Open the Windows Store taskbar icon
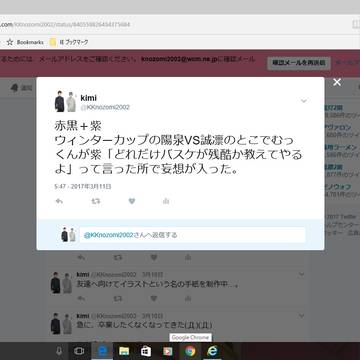This screenshot has width=360, height=360. click(x=146, y=351)
